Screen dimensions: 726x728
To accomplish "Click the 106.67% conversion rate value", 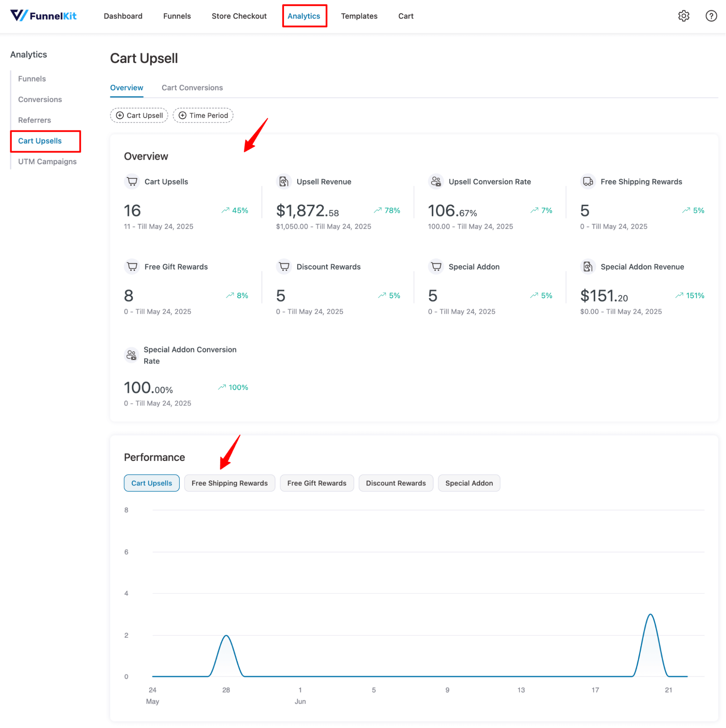I will pyautogui.click(x=453, y=210).
